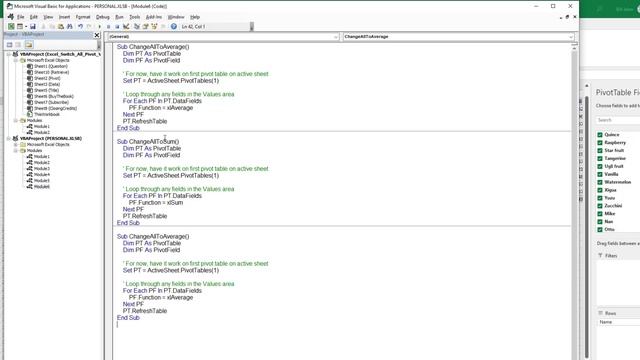Click the Undo toolbar icon
Screen dimensions: 640x360
pyautogui.click(x=80, y=27)
